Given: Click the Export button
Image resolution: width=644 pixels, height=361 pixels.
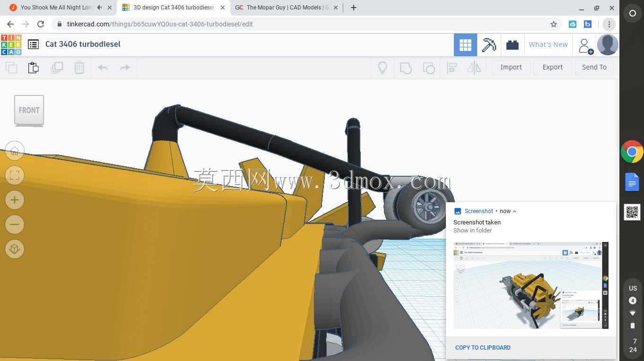Looking at the screenshot, I should tap(552, 67).
